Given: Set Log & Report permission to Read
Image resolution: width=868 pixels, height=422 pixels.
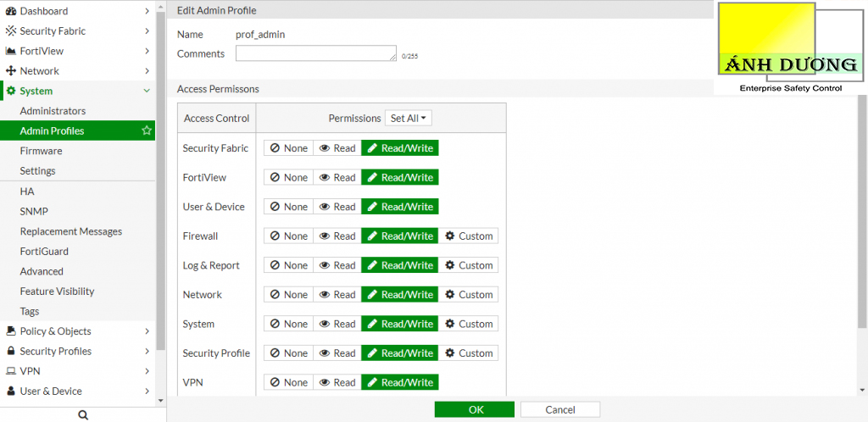Looking at the screenshot, I should (337, 265).
